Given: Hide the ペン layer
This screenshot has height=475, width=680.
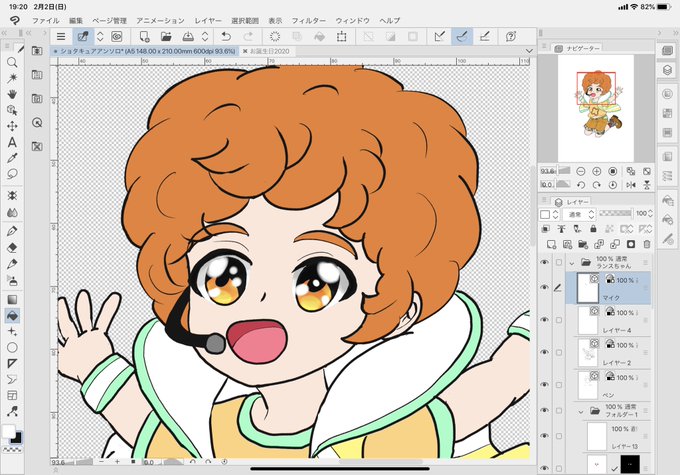Looking at the screenshot, I should coord(545,385).
